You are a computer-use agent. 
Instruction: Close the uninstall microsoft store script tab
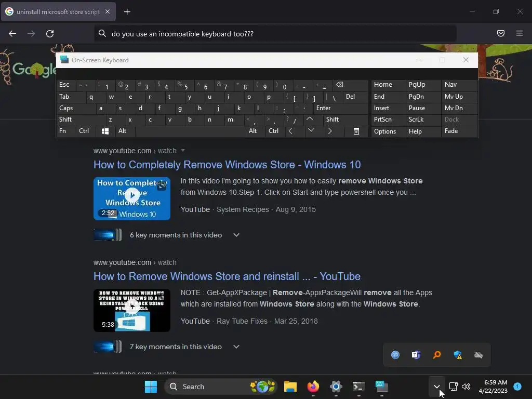(x=108, y=11)
